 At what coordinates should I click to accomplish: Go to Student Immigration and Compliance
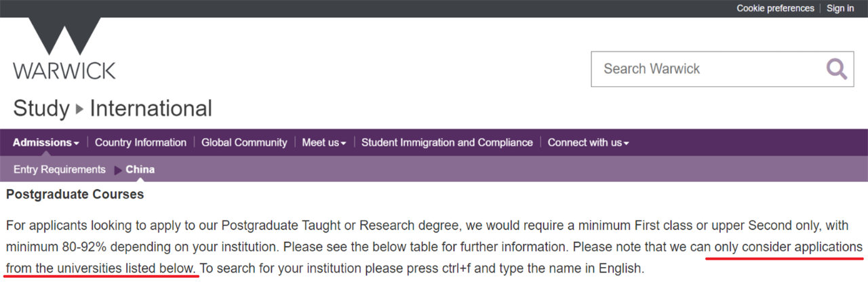(x=447, y=142)
